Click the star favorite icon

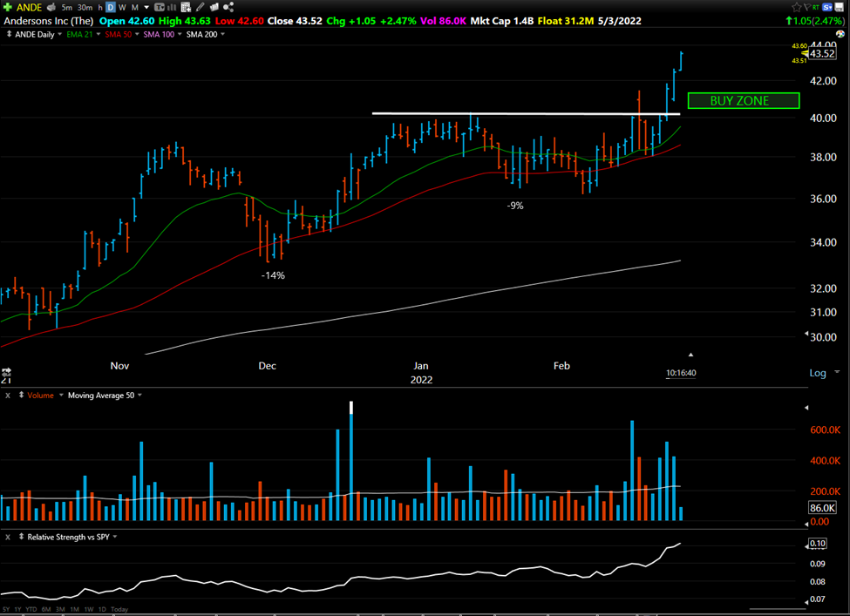point(796,7)
